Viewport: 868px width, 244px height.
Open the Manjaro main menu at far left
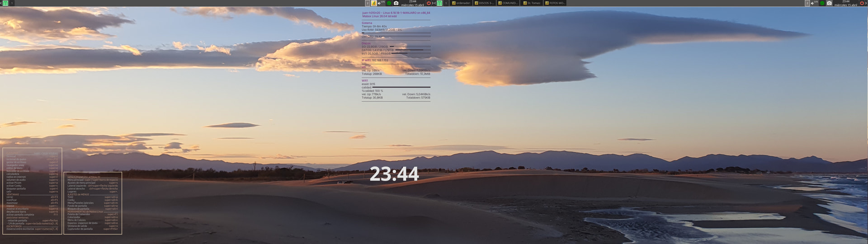coord(5,3)
